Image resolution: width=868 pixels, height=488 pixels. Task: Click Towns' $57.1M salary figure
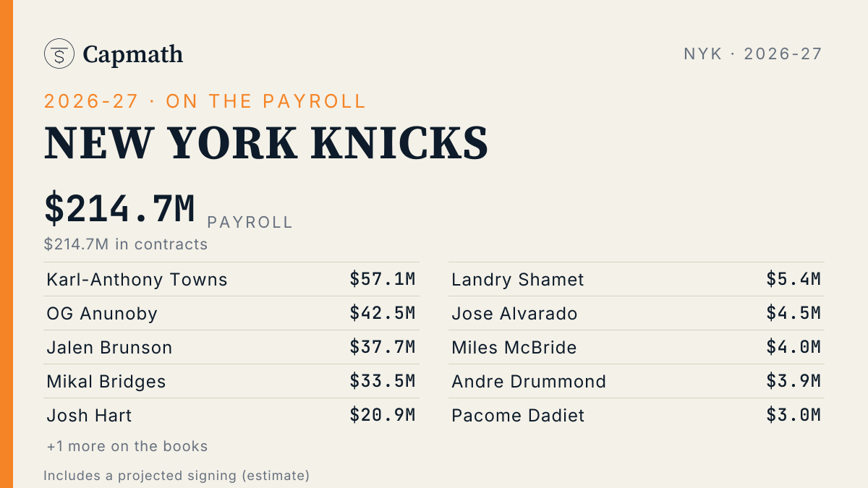[383, 279]
